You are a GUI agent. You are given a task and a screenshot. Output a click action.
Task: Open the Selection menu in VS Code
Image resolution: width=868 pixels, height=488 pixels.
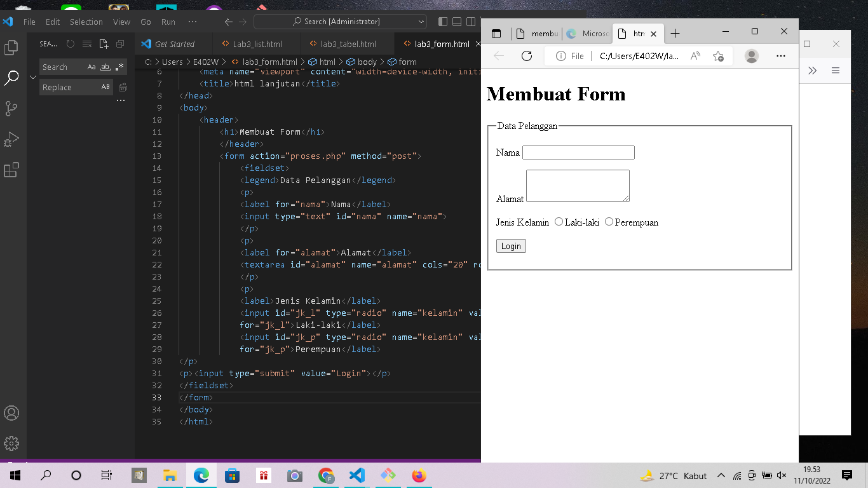click(x=86, y=21)
